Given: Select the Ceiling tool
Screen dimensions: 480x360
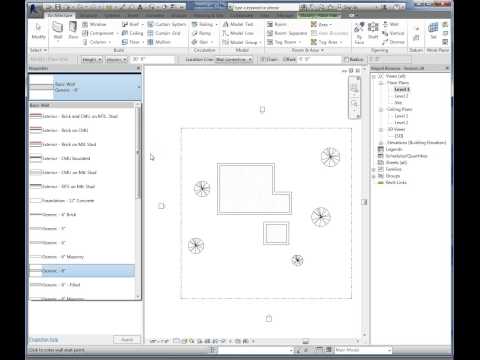Looking at the screenshot, I should (132, 33).
